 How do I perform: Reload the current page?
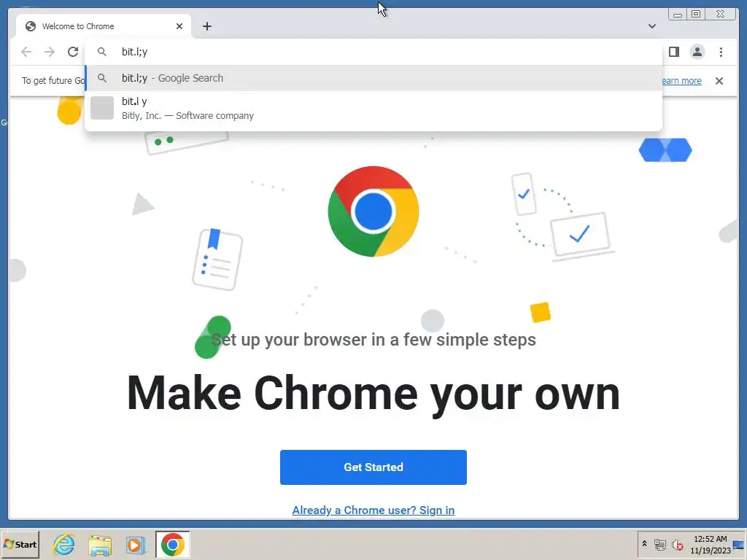tap(73, 52)
